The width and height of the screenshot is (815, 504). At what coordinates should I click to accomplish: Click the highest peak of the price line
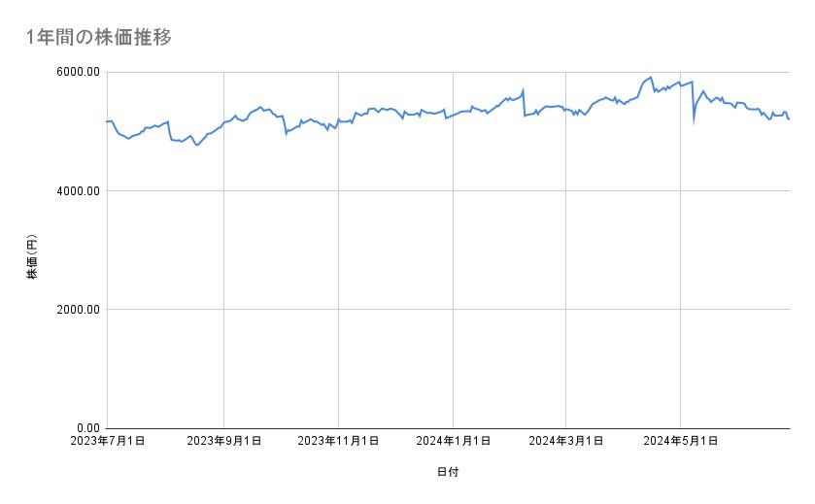pos(650,77)
